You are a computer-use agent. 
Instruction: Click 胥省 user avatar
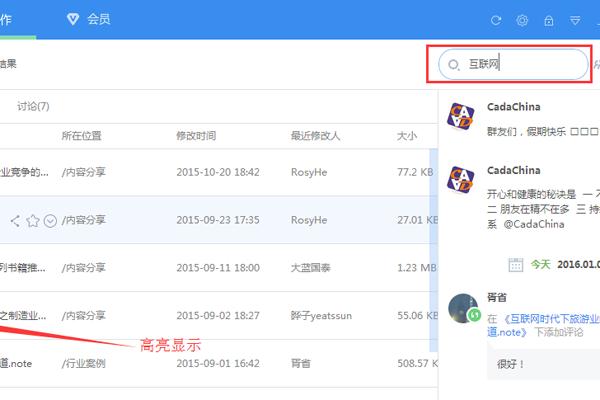pyautogui.click(x=463, y=308)
